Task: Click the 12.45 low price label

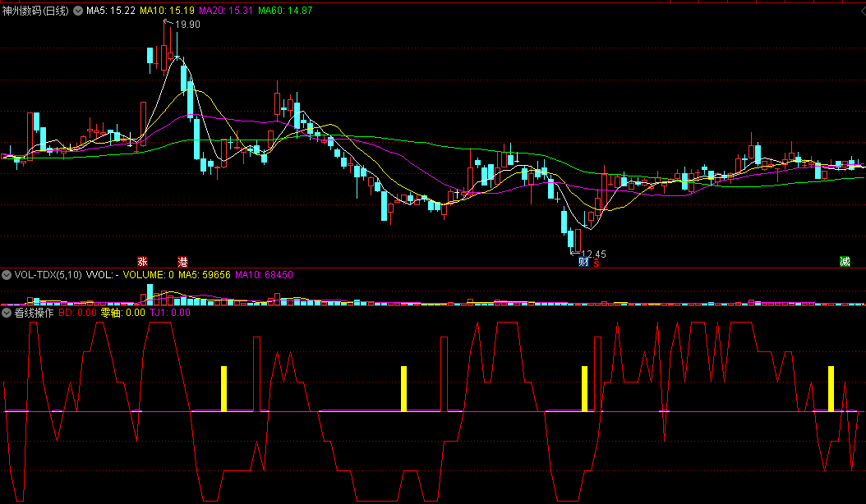Action: (x=594, y=254)
